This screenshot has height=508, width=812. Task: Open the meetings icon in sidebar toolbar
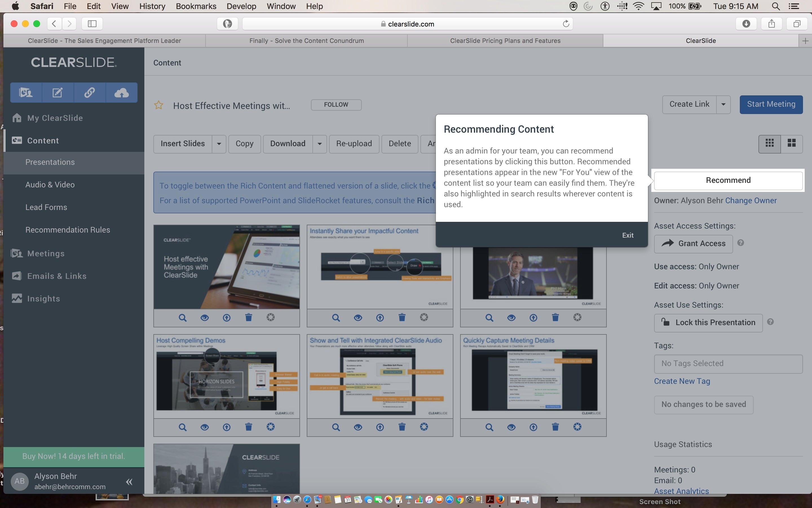coord(26,92)
